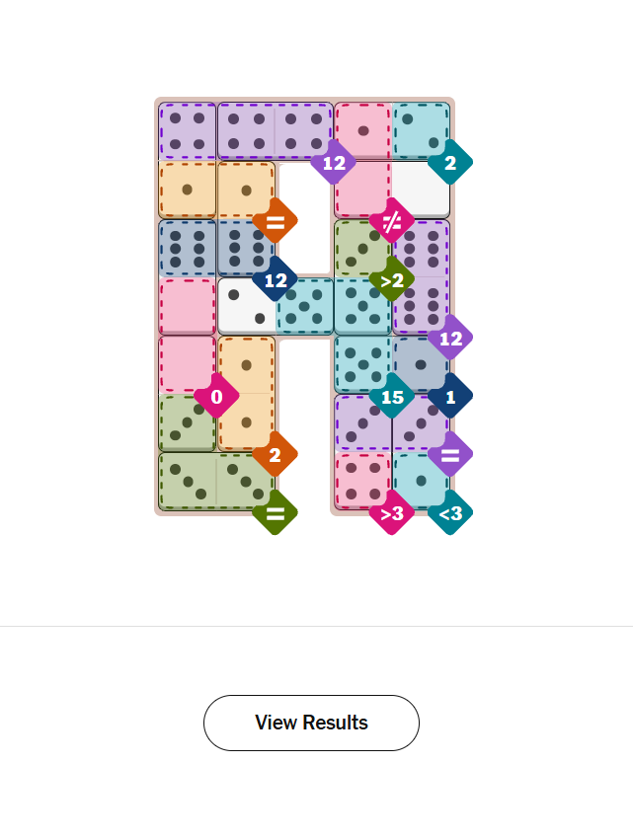
Task: Select the blank white domino half
Action: [421, 189]
